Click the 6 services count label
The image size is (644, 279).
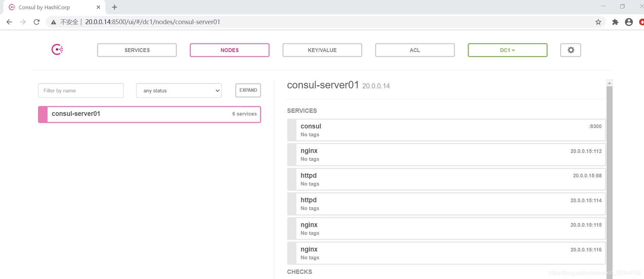[244, 114]
